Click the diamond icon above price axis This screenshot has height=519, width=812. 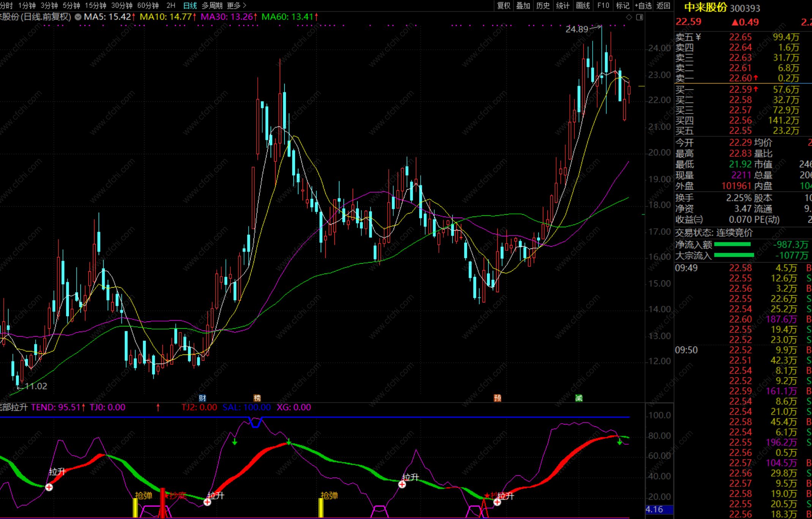[x=629, y=17]
